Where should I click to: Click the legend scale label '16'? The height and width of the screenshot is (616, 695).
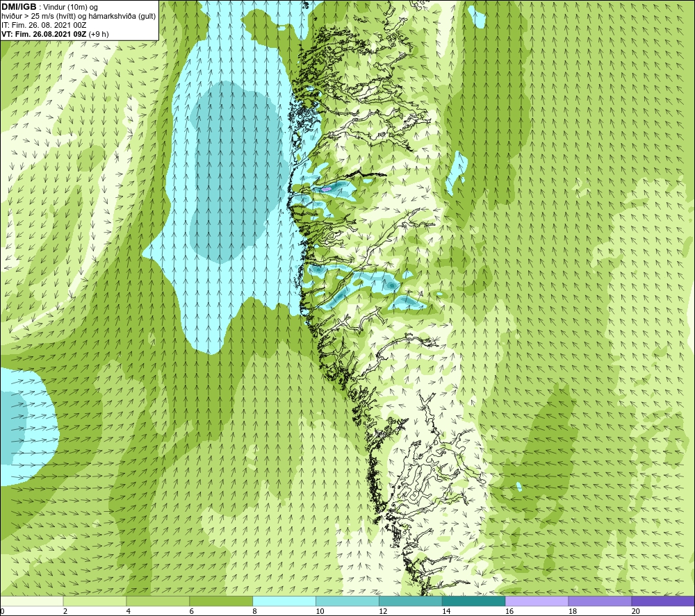click(x=509, y=612)
